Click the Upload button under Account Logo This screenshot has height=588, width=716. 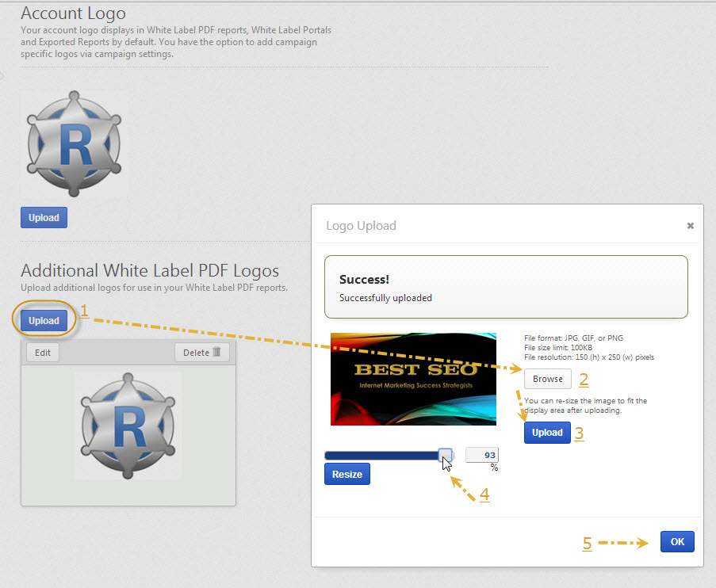(44, 217)
